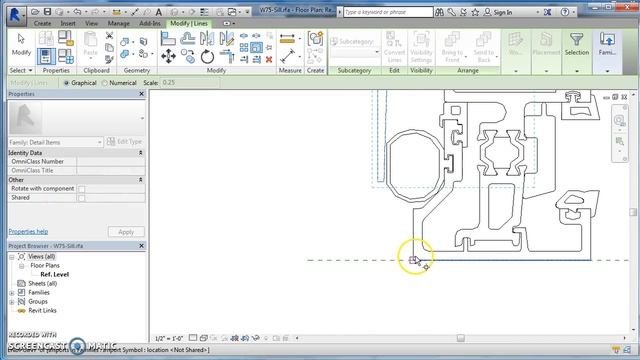Toggle Rotate with component checkbox

click(x=82, y=189)
